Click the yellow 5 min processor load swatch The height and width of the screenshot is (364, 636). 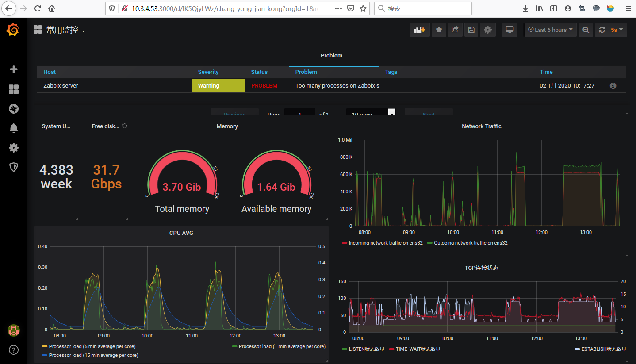45,347
